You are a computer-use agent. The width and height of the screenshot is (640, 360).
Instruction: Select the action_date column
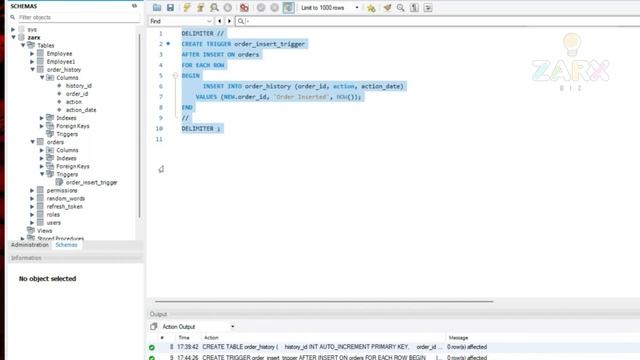[x=81, y=110]
